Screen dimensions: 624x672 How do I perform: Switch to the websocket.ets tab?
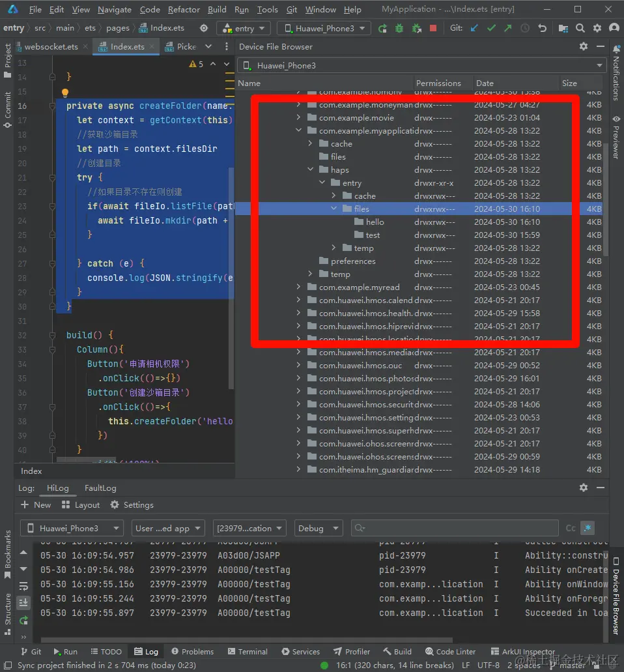[x=51, y=47]
